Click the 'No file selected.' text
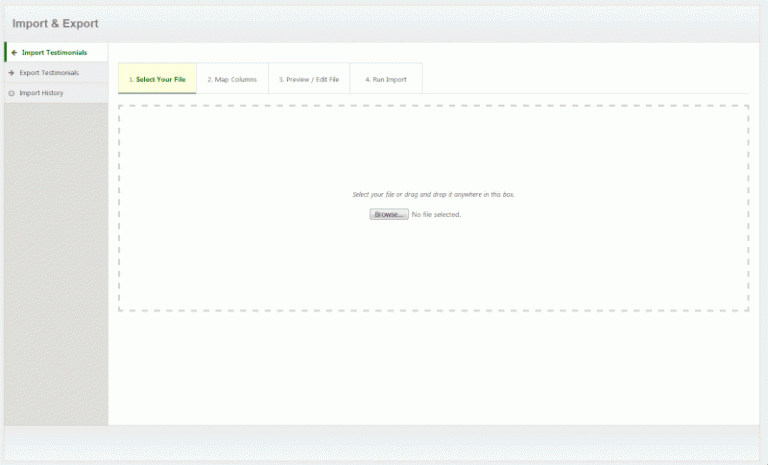 (436, 214)
